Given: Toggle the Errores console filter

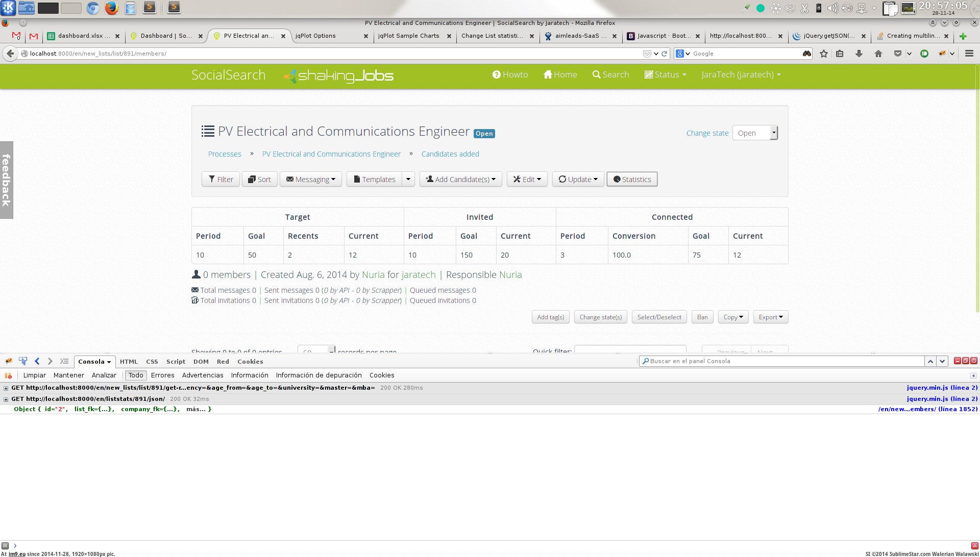Looking at the screenshot, I should point(162,375).
